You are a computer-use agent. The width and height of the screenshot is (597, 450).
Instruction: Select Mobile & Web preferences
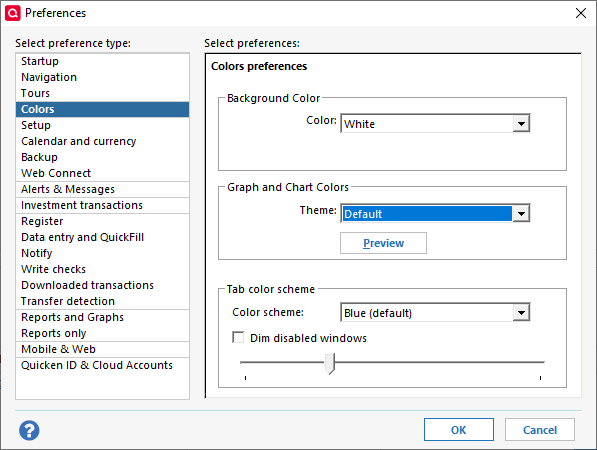[102, 349]
